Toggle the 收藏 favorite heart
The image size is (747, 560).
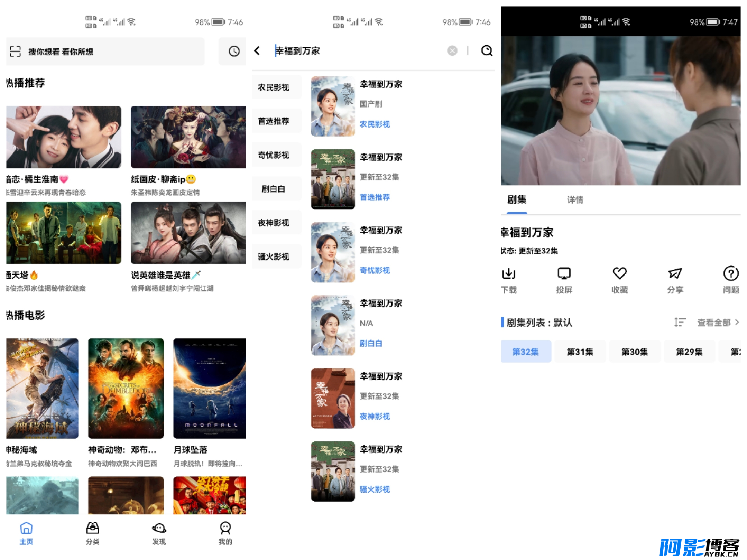point(619,273)
